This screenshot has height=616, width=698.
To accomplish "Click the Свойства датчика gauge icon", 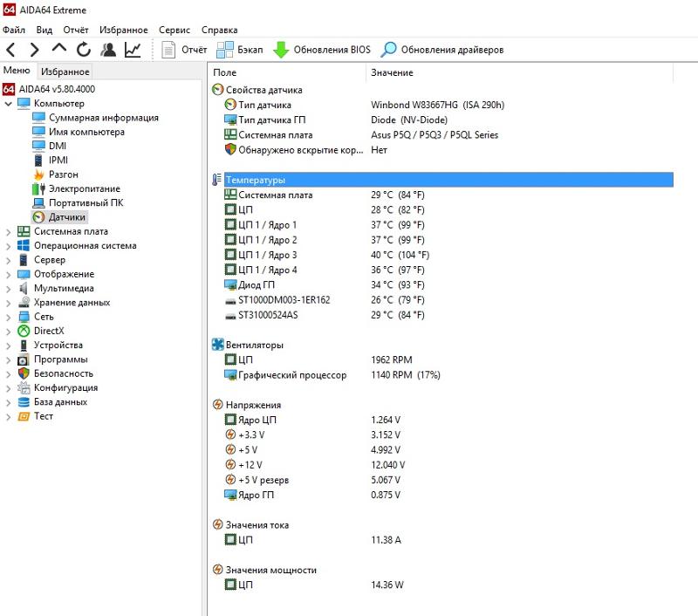I will (x=217, y=90).
